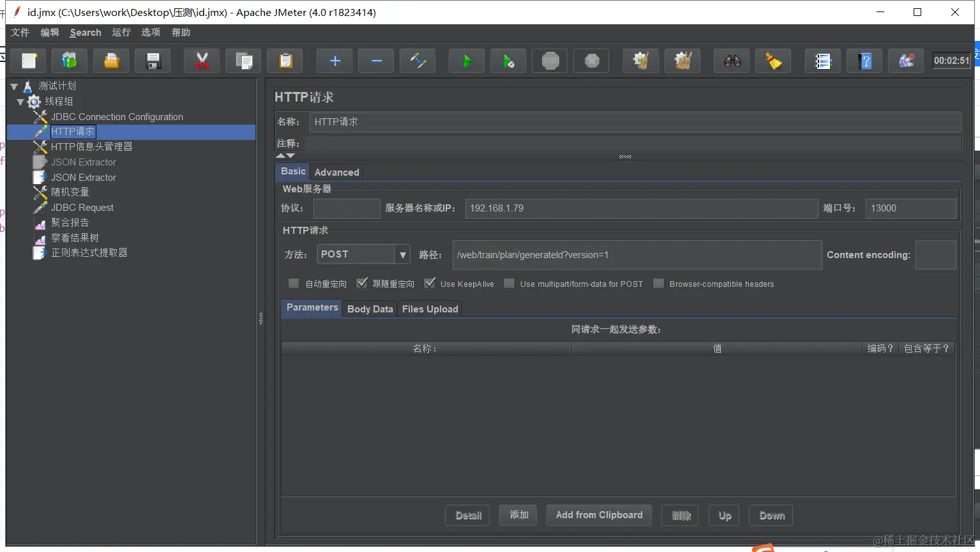Enable the 自动重定向 checkbox
The width and height of the screenshot is (980, 552).
click(x=294, y=283)
